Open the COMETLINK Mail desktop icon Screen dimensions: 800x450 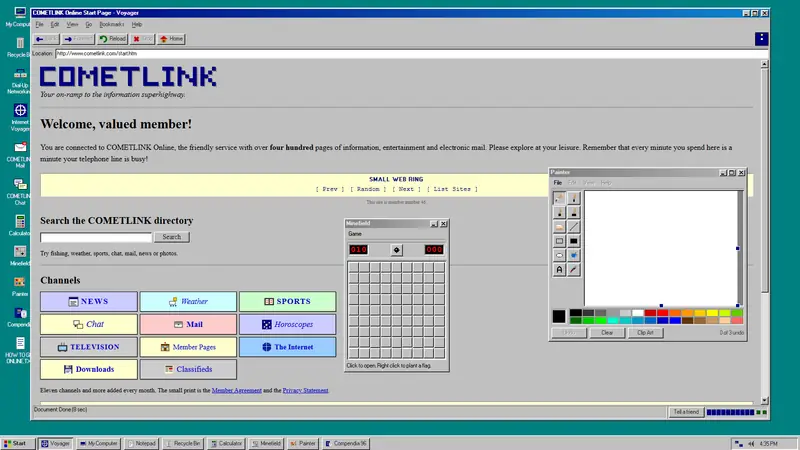click(19, 155)
